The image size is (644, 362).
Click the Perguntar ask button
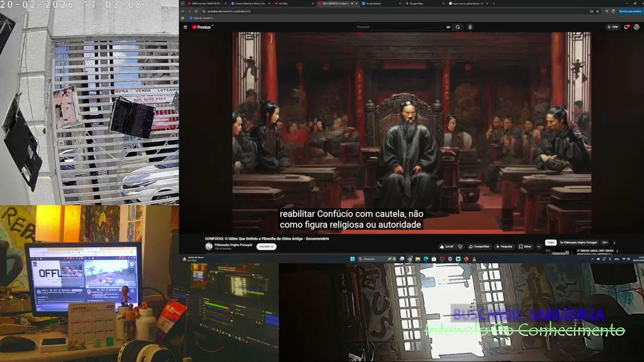(x=504, y=246)
